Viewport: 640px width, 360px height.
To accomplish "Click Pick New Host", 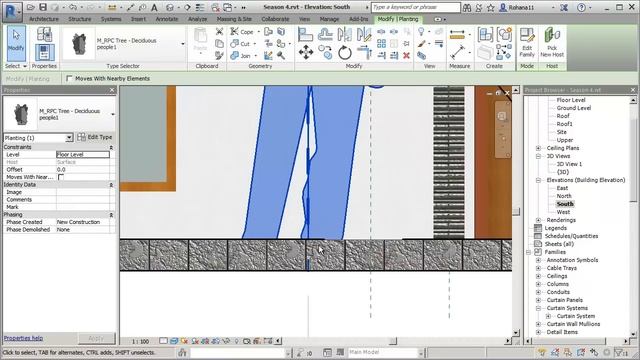I will coord(552,42).
